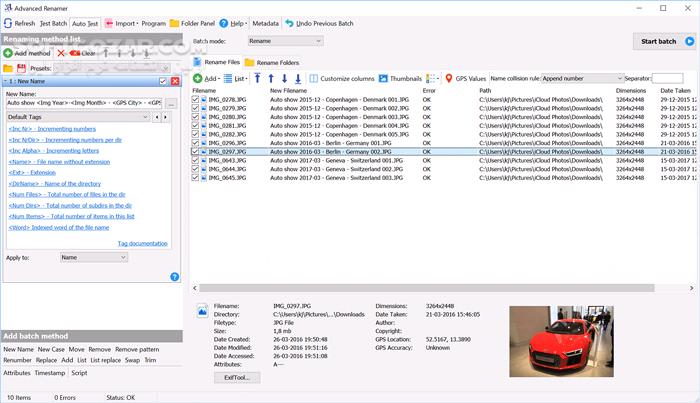Click the Start batch button
This screenshot has width=700, height=403.
pyautogui.click(x=664, y=41)
